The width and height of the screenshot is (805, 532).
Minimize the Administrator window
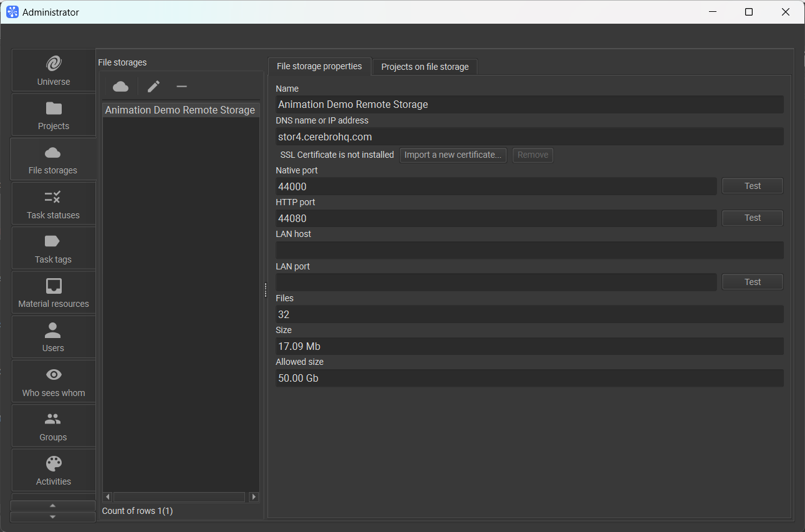713,12
